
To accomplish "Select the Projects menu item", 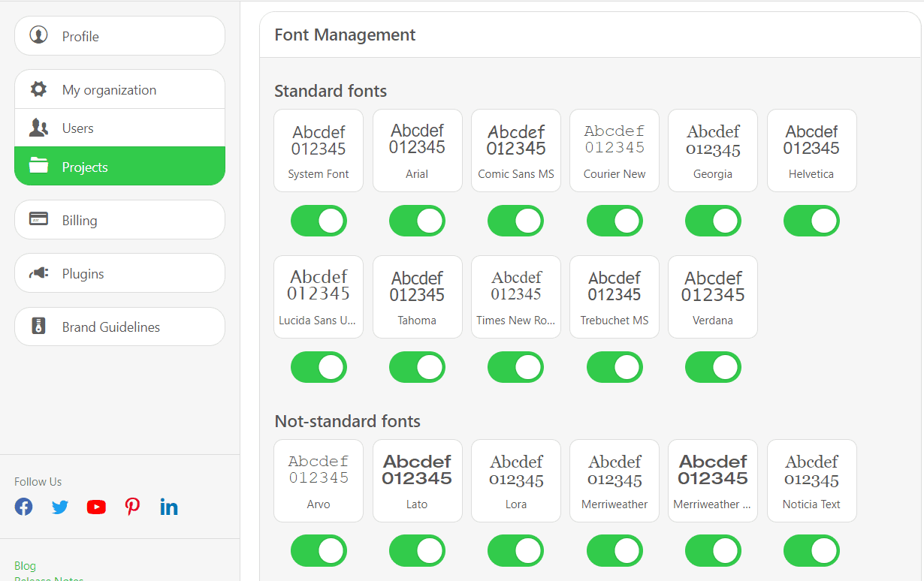I will [x=119, y=166].
